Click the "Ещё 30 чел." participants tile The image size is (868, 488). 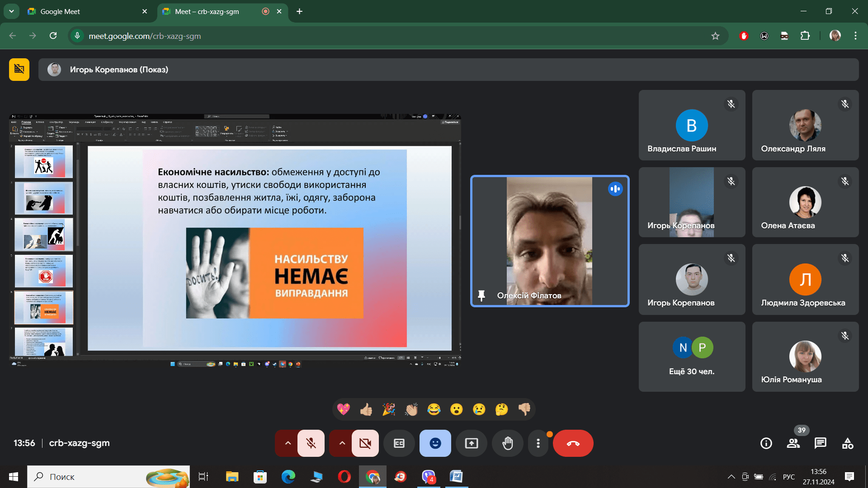tap(692, 357)
